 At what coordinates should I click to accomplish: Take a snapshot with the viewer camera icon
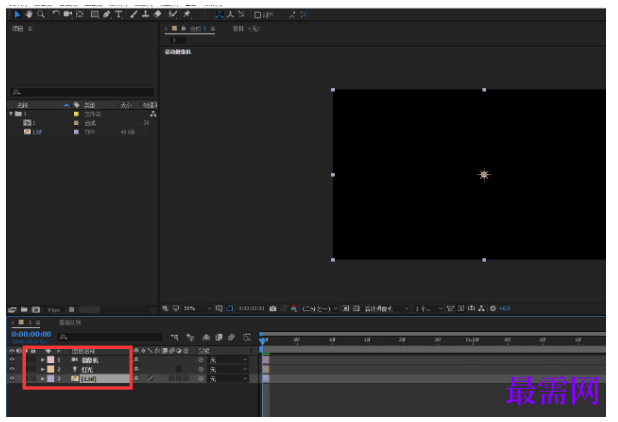[x=273, y=309]
